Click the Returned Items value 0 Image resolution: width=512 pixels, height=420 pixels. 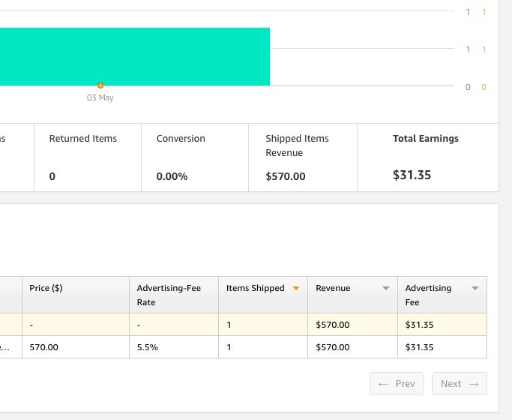click(x=52, y=176)
